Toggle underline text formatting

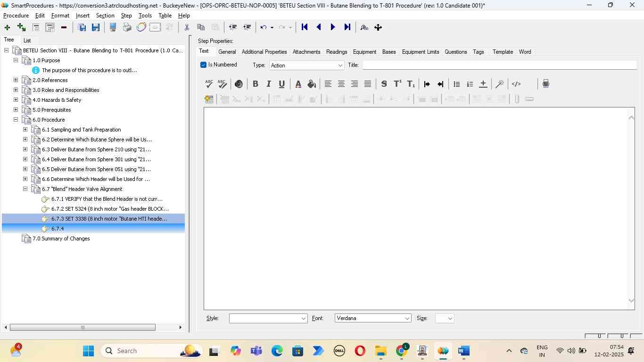281,84
